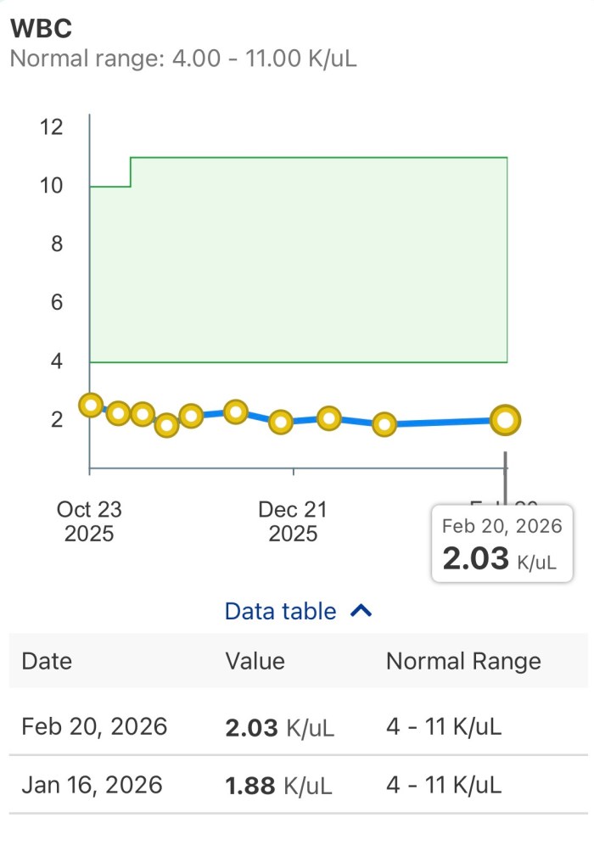Tap the third data point on the WBC line
Image resolution: width=594 pixels, height=868 pixels.
coord(143,414)
